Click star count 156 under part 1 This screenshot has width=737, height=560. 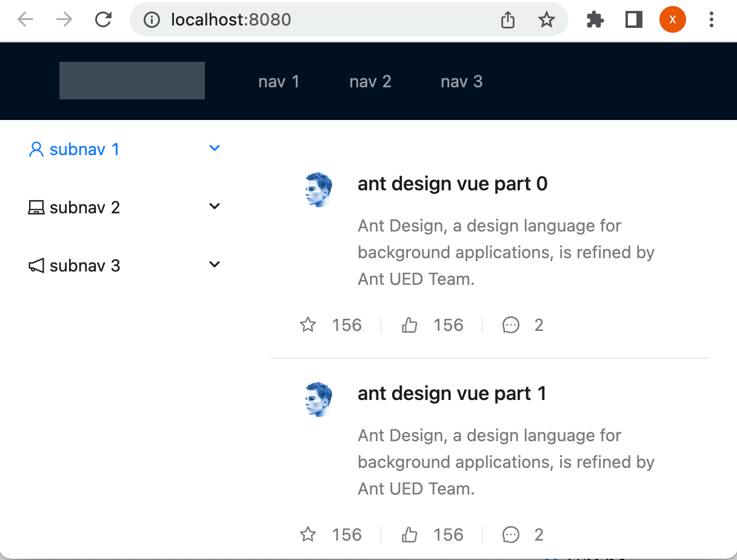(347, 535)
